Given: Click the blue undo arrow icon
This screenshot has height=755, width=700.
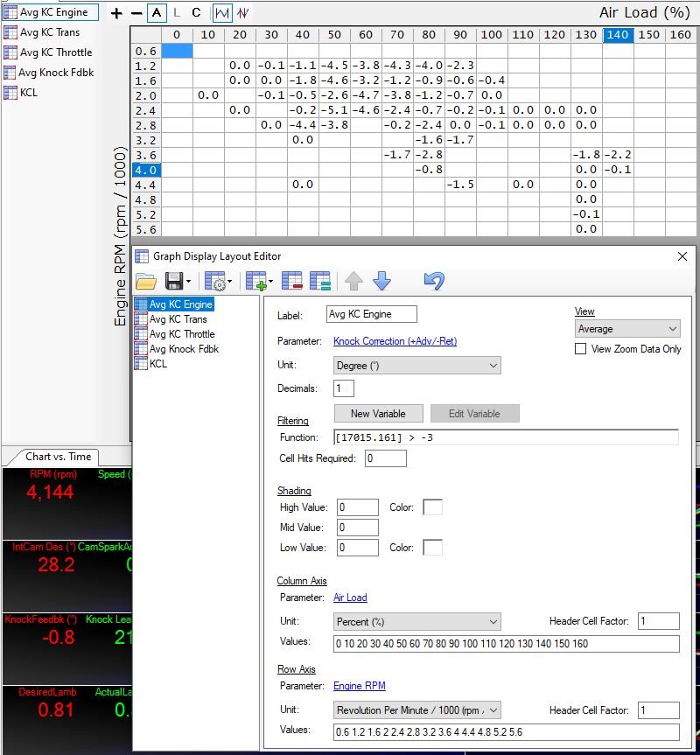Looking at the screenshot, I should (x=434, y=281).
